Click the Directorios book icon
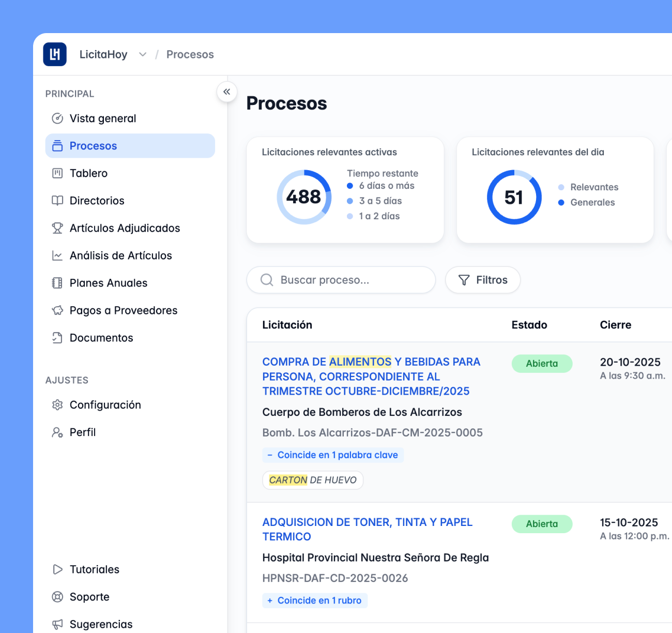The image size is (672, 633). click(57, 201)
